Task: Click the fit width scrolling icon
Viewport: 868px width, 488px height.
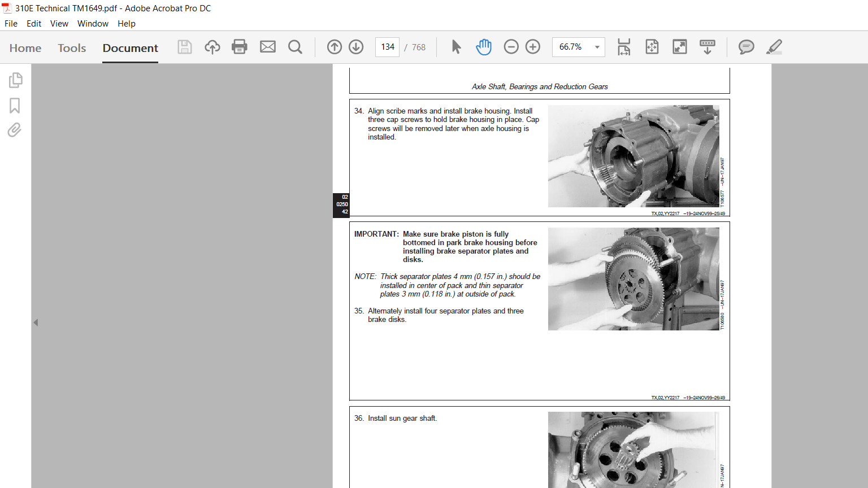Action: [624, 47]
